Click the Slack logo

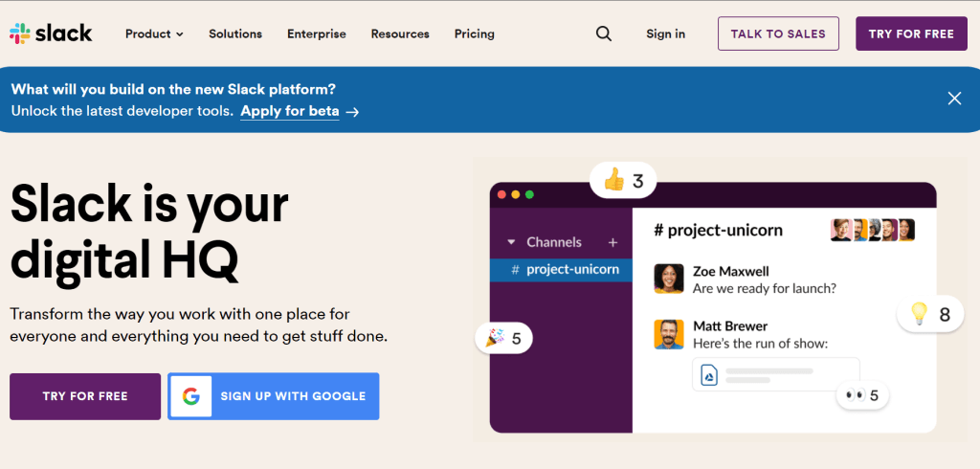(51, 33)
